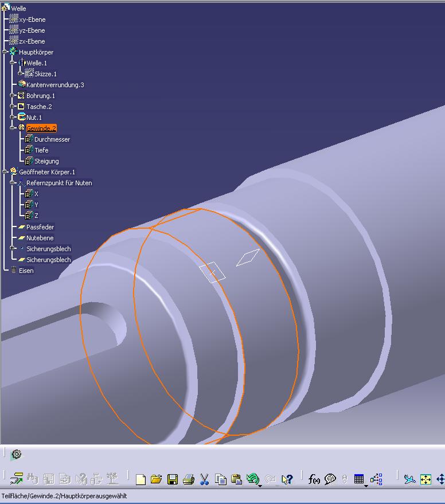Select the Tiefe parameter
Image resolution: width=445 pixels, height=504 pixels.
41,150
